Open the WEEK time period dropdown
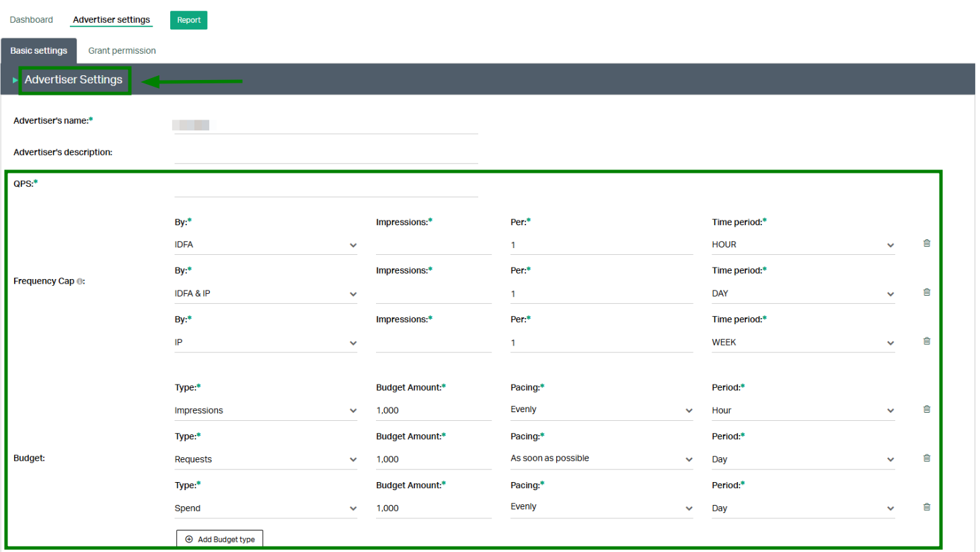The image size is (980, 552). click(802, 342)
